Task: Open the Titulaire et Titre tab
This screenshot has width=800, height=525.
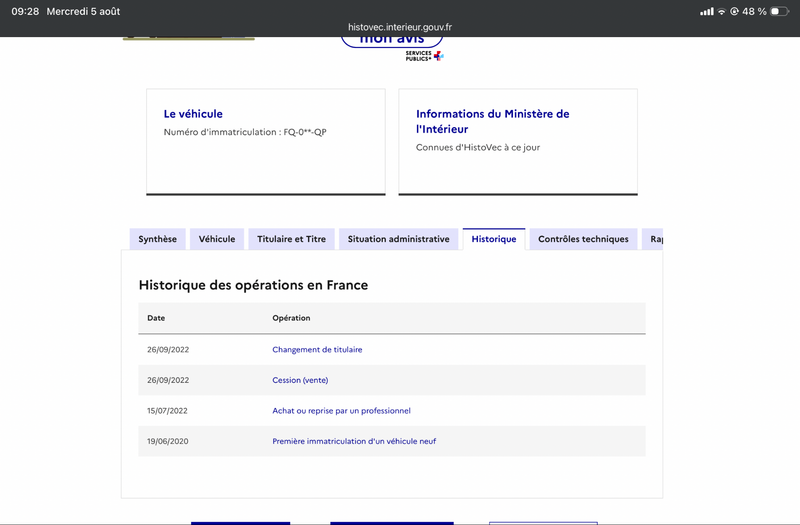Action: coord(291,239)
